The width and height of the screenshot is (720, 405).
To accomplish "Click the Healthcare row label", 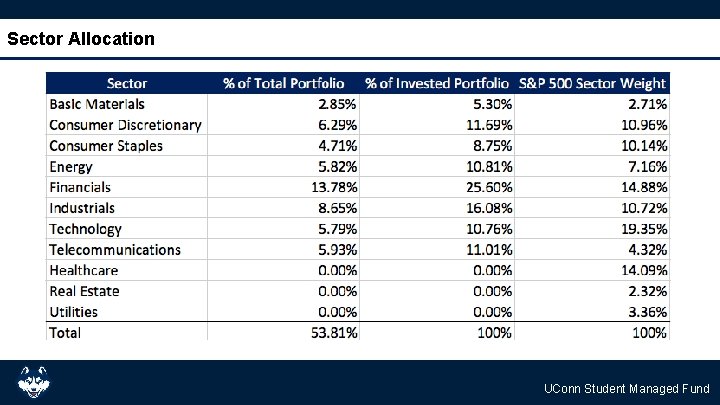I will (x=83, y=270).
